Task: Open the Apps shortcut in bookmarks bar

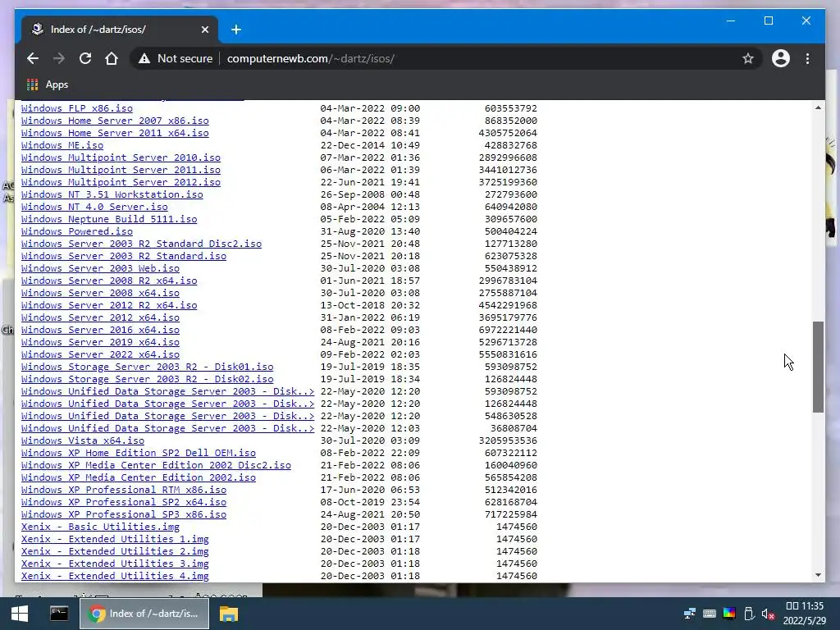Action: [48, 84]
